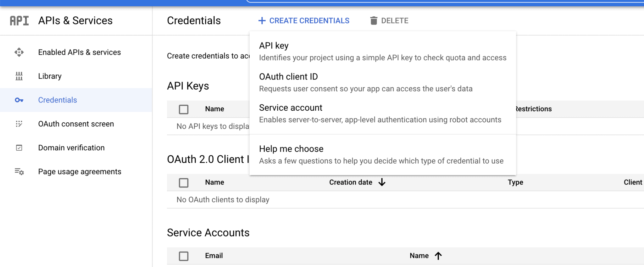Open the Create Credentials dropdown

[304, 21]
